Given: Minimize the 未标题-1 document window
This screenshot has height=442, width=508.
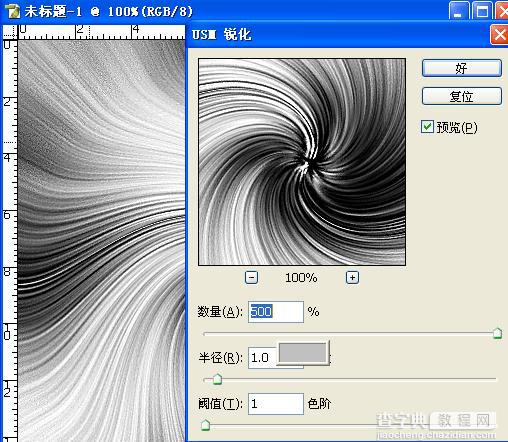Looking at the screenshot, I should (x=458, y=11).
